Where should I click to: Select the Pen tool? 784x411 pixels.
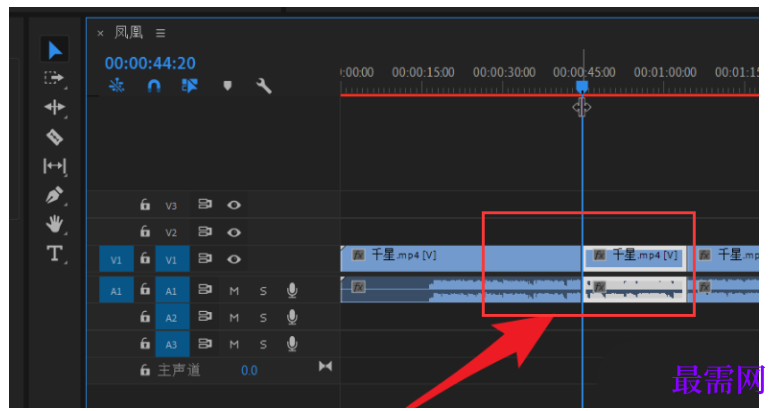[54, 195]
